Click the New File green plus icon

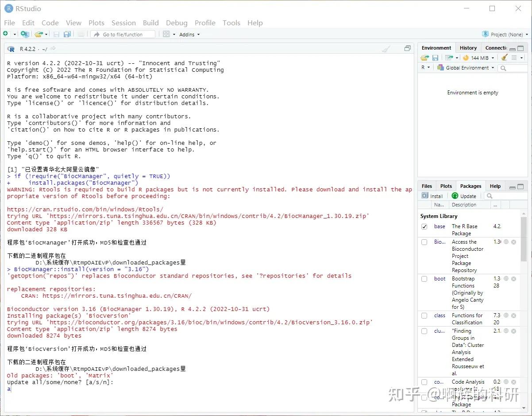point(6,34)
